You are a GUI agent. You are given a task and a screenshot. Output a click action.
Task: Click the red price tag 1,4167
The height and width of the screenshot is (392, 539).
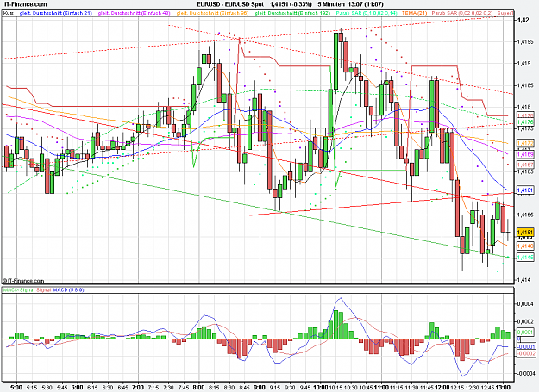(x=525, y=165)
